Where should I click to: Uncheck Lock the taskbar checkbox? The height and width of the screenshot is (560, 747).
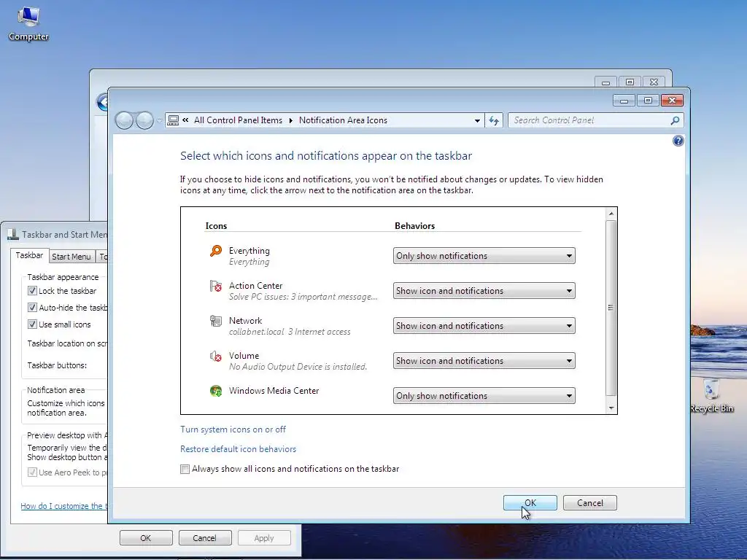click(32, 291)
